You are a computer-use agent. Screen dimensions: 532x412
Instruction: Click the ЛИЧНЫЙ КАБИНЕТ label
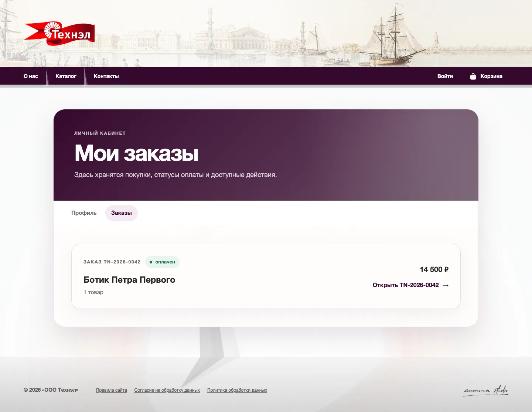click(100, 133)
